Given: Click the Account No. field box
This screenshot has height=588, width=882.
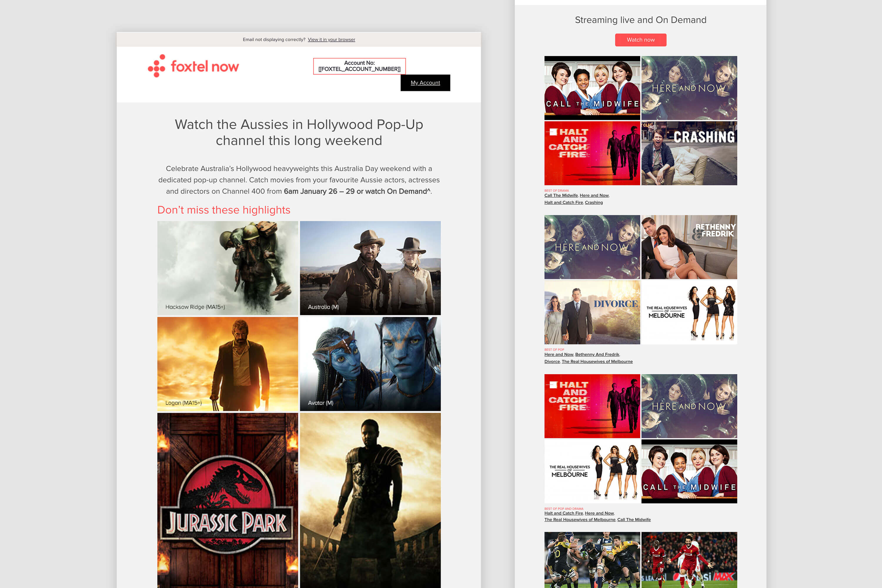Looking at the screenshot, I should [359, 66].
